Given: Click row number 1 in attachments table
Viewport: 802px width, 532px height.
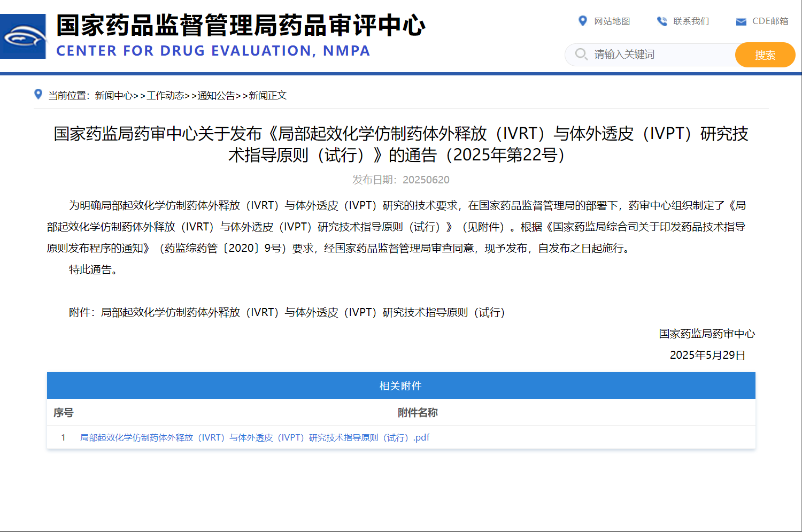Looking at the screenshot, I should (x=63, y=437).
